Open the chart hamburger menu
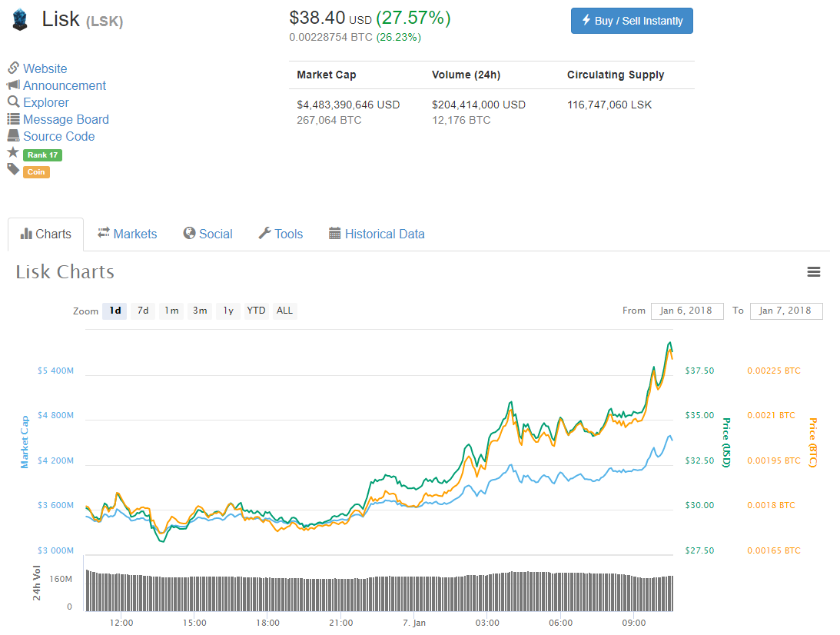840x635 pixels. point(814,271)
